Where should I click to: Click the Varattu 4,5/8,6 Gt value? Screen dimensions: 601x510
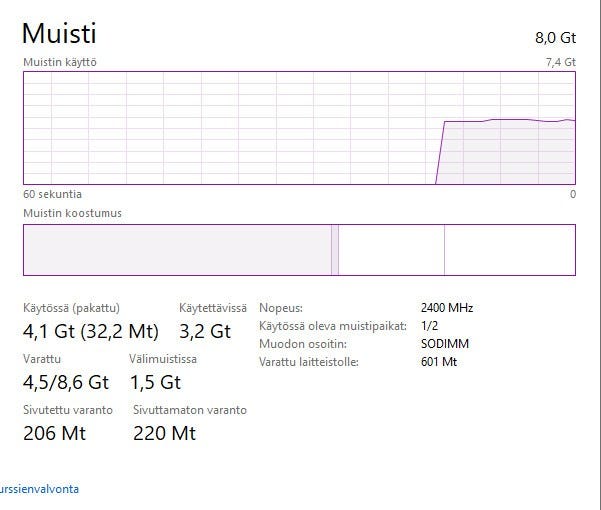65,382
